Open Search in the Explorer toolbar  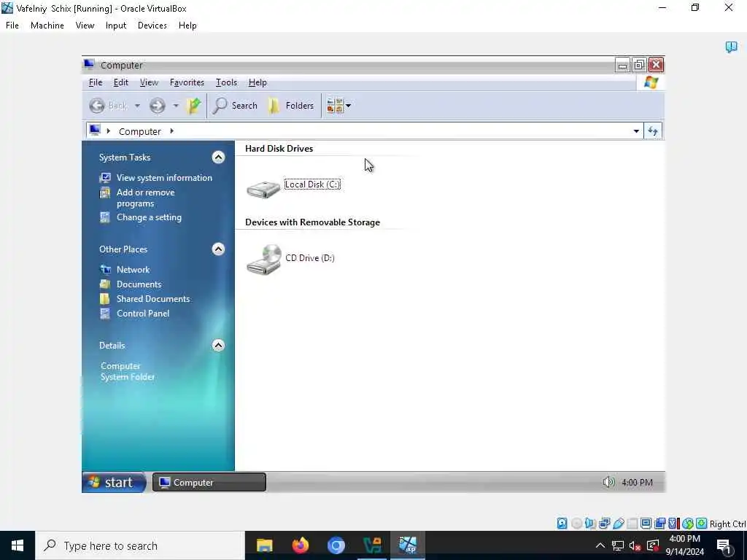[x=236, y=106]
